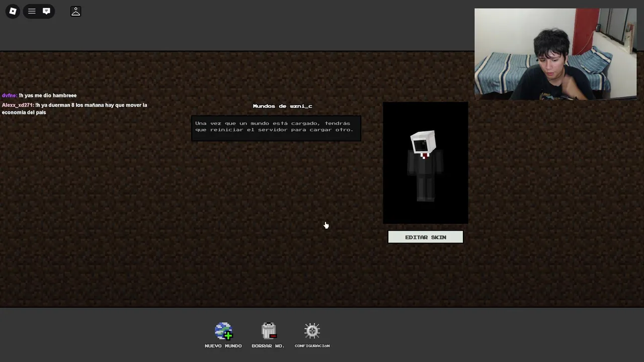Toggle the chat window icon
This screenshot has height=362, width=644.
(46, 11)
